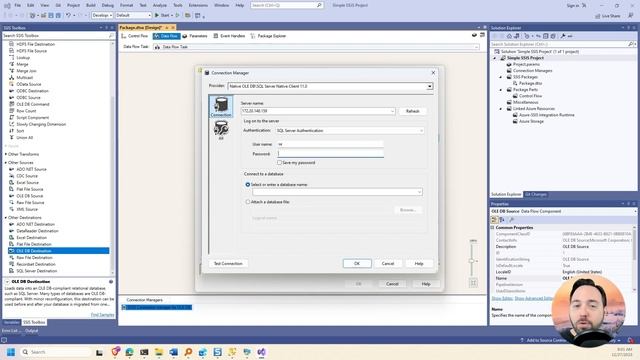Screen dimensions: 640x360
Task: Expand Other Transforms group in toolbox
Action: pyautogui.click(x=6, y=154)
